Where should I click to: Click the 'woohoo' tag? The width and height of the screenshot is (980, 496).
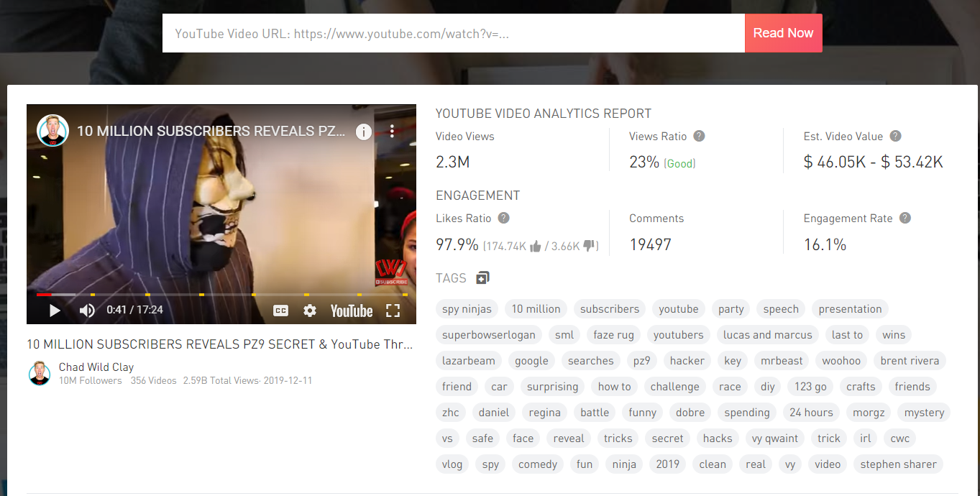click(x=841, y=361)
